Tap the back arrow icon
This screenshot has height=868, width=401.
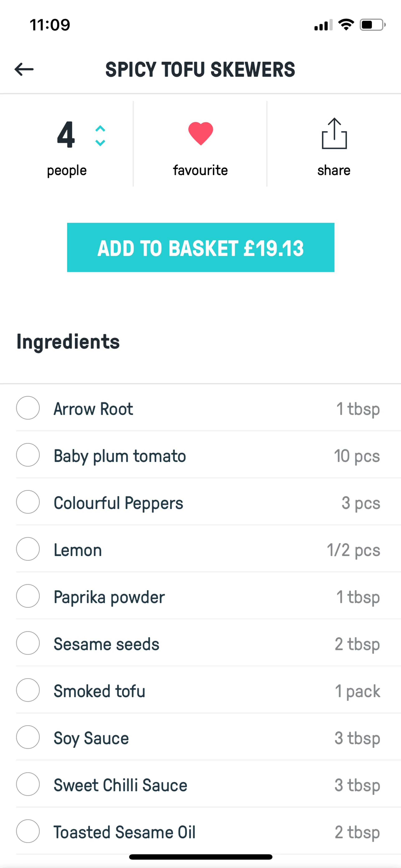click(24, 69)
